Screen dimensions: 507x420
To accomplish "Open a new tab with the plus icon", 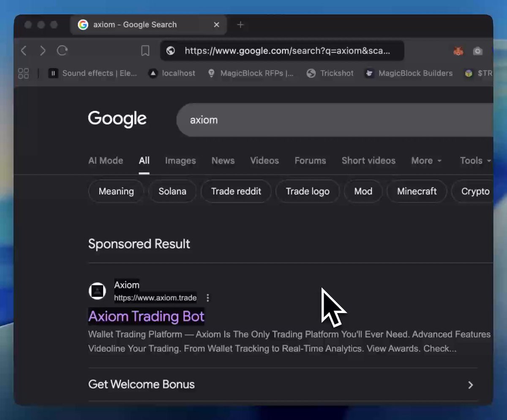I will click(240, 25).
